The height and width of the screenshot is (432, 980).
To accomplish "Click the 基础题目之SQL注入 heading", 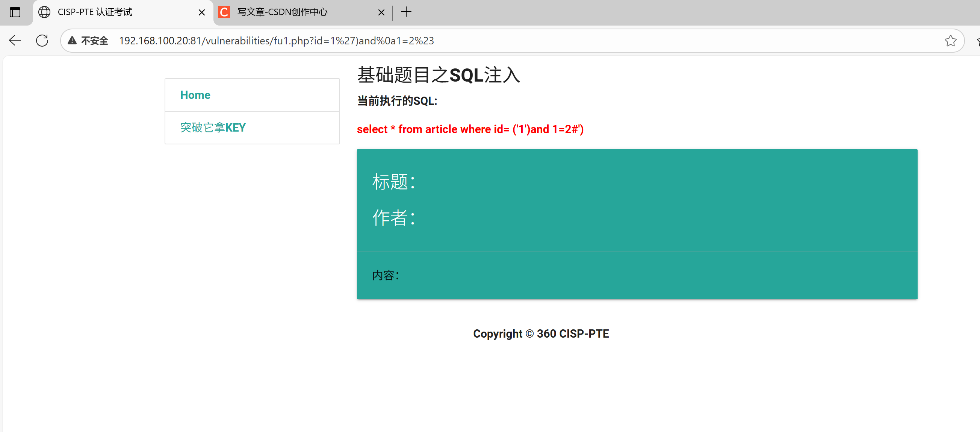I will click(438, 75).
